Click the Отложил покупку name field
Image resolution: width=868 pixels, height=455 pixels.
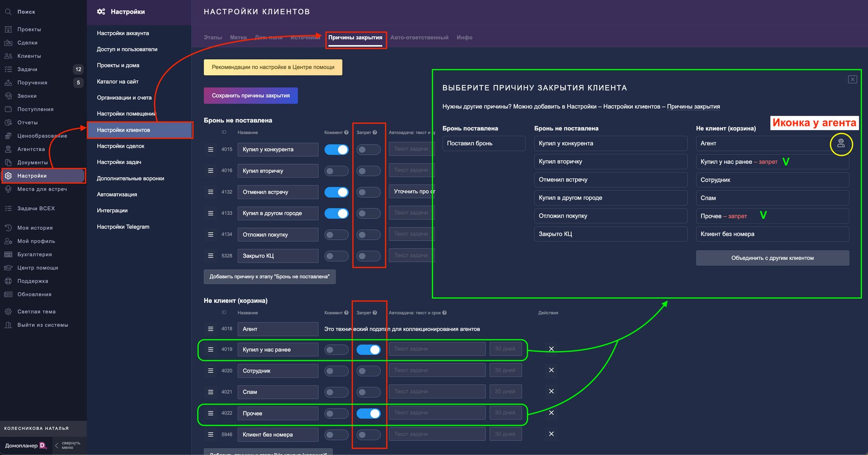pyautogui.click(x=278, y=235)
